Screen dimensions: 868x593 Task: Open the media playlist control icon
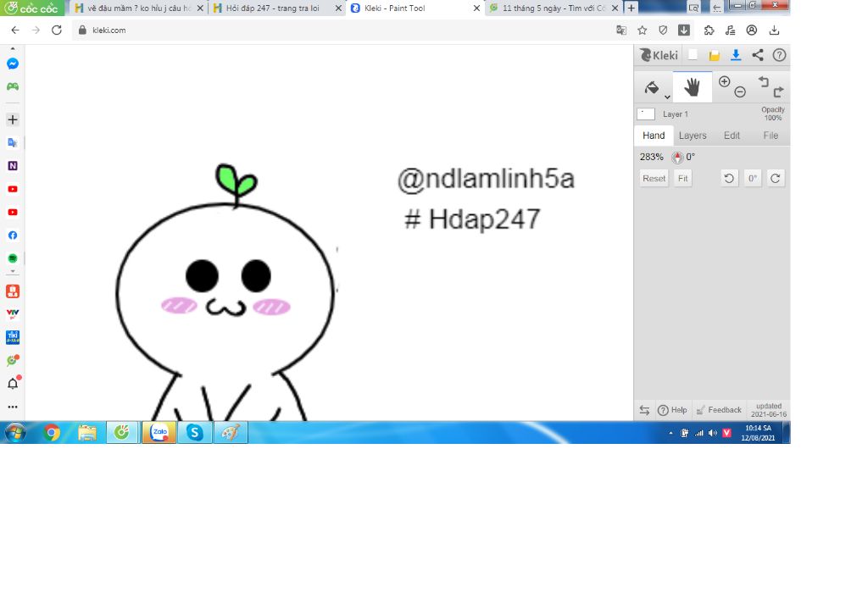[730, 30]
